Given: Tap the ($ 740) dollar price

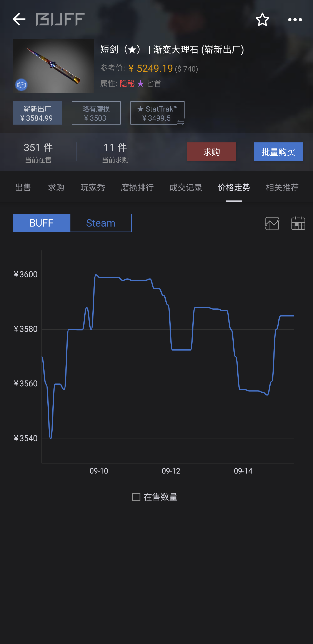Looking at the screenshot, I should [x=186, y=69].
